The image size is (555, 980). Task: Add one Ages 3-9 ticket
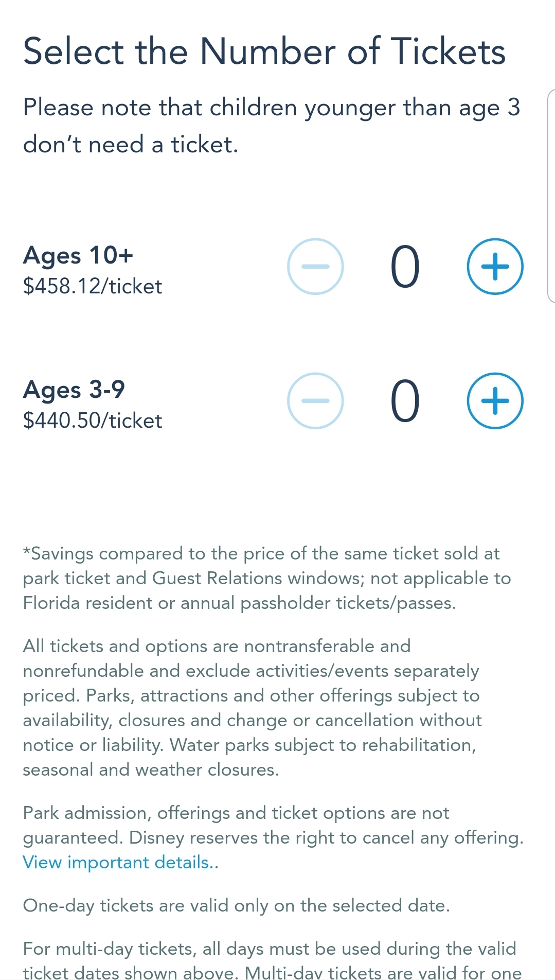[x=495, y=401]
